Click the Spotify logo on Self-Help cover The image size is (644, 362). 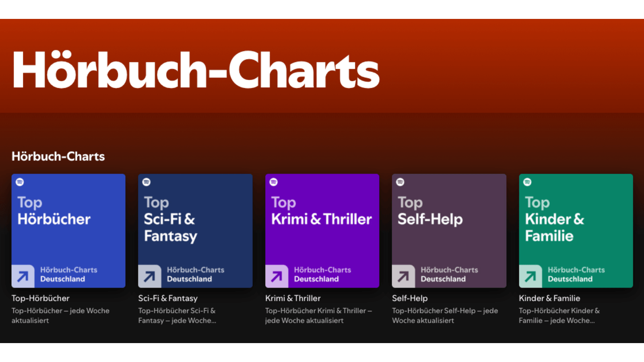tap(400, 182)
